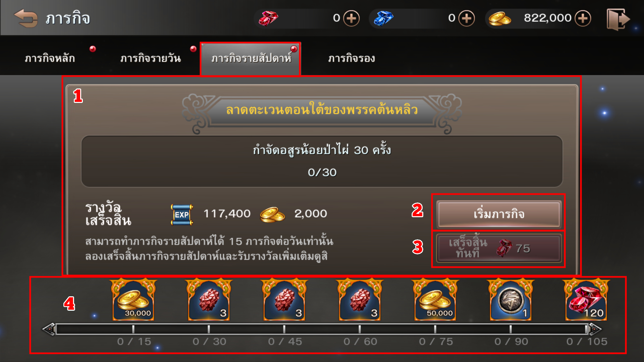Select the 50,000 gold reward icon
644x362 pixels.
(x=435, y=299)
